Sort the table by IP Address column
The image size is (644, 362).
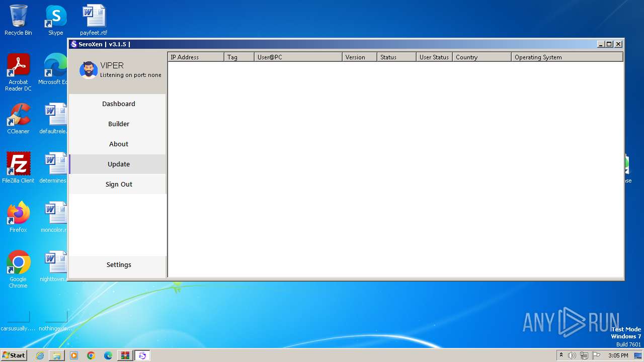[x=196, y=57]
